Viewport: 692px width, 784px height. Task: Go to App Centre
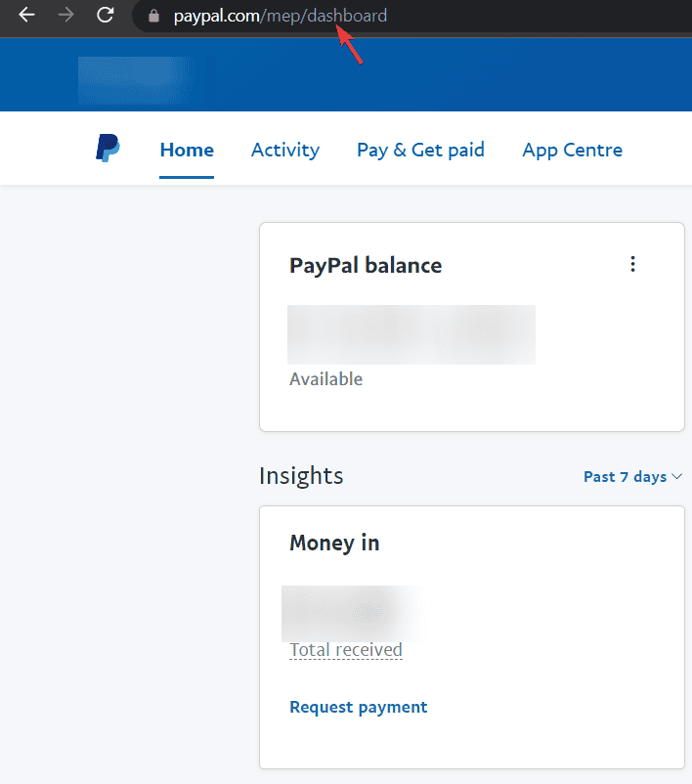(x=572, y=150)
